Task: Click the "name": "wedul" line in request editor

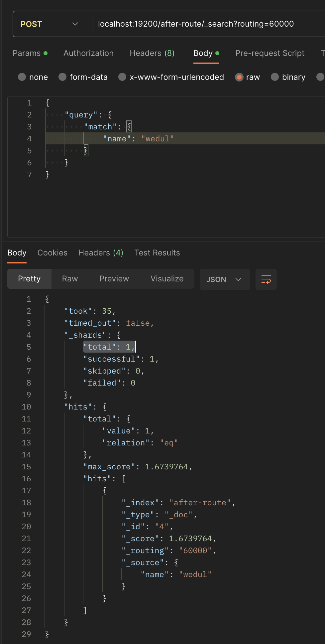Action: [139, 139]
